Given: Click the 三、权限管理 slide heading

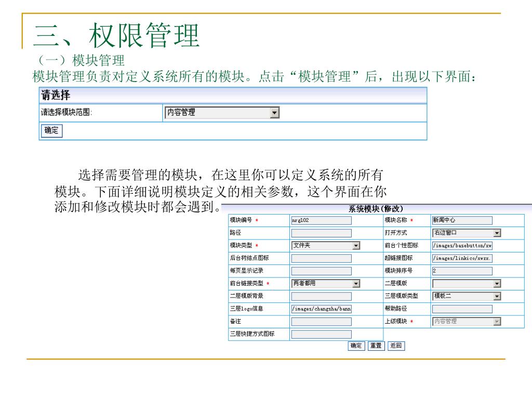Looking at the screenshot, I should point(116,35).
